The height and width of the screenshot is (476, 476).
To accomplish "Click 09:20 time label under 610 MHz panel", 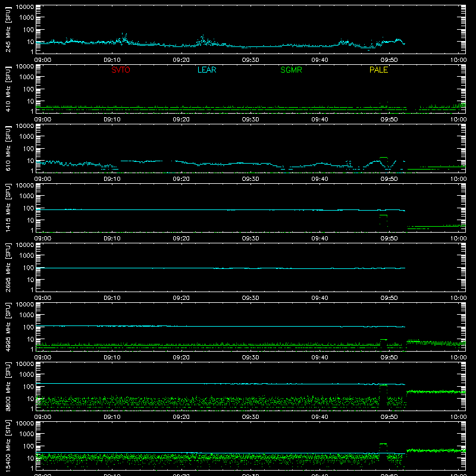I will tap(181, 179).
